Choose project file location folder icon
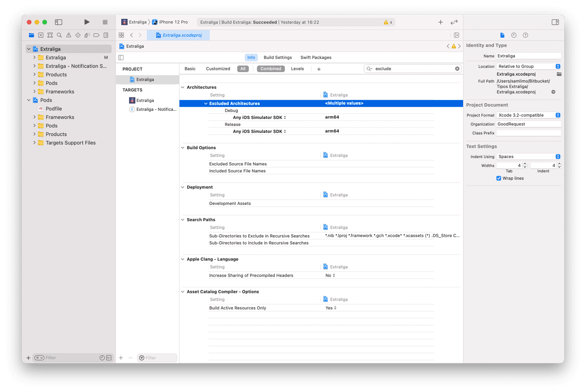 pos(559,74)
